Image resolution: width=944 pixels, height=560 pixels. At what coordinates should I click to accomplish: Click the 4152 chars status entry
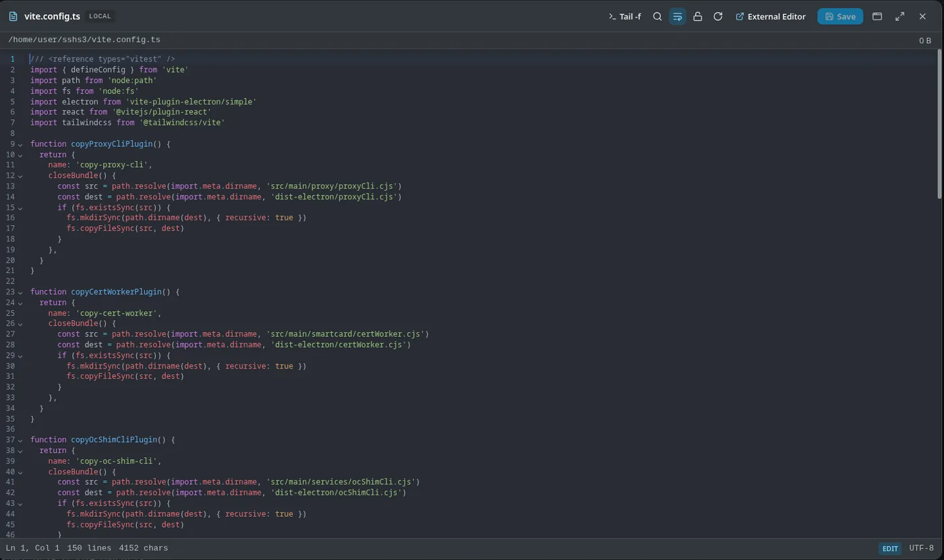tap(143, 549)
